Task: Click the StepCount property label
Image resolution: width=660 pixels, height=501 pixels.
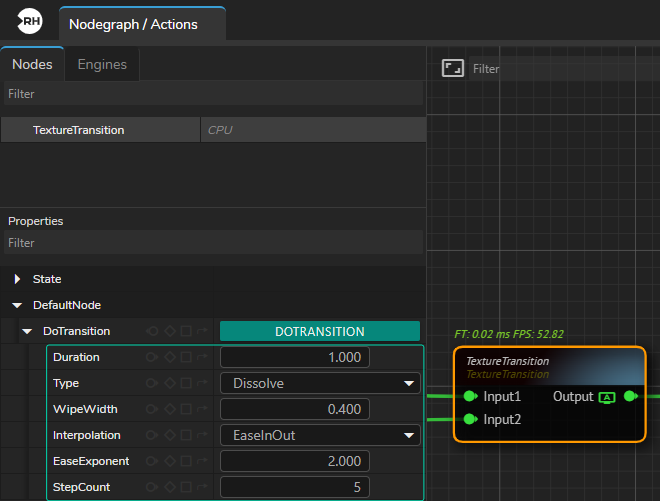Action: (82, 488)
